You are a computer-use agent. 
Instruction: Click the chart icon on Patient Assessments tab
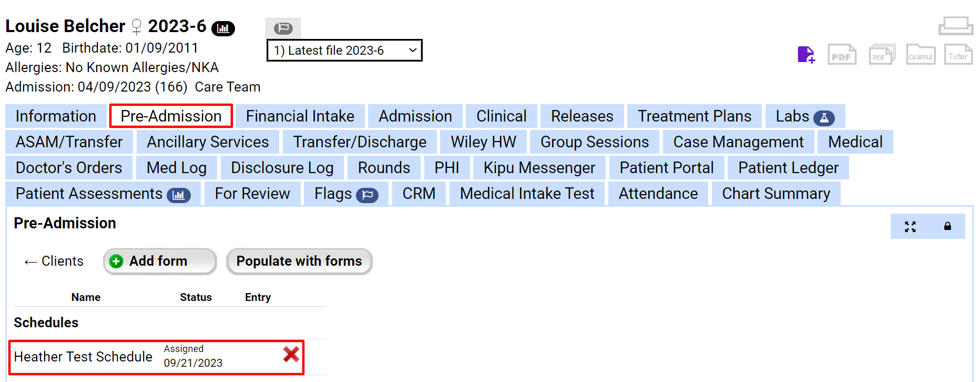pos(179,195)
